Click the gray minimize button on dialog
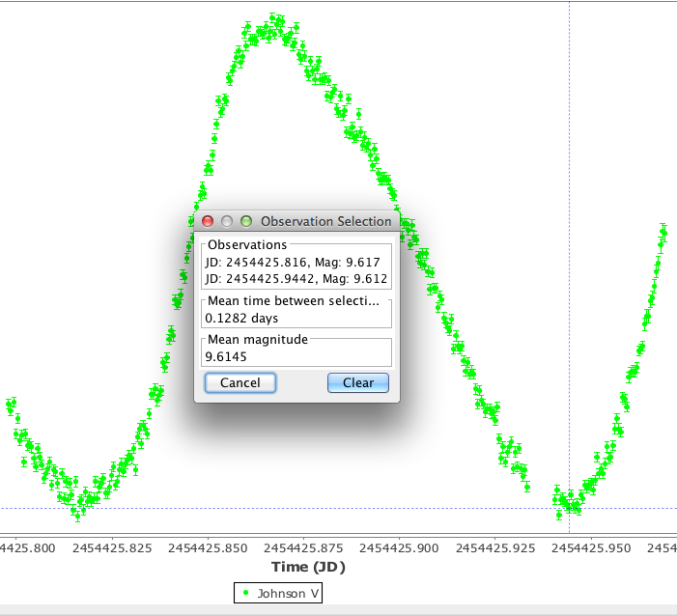 (226, 221)
